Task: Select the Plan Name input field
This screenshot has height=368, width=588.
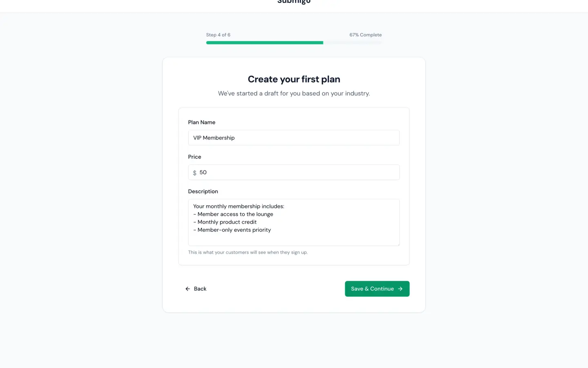Action: [294, 138]
